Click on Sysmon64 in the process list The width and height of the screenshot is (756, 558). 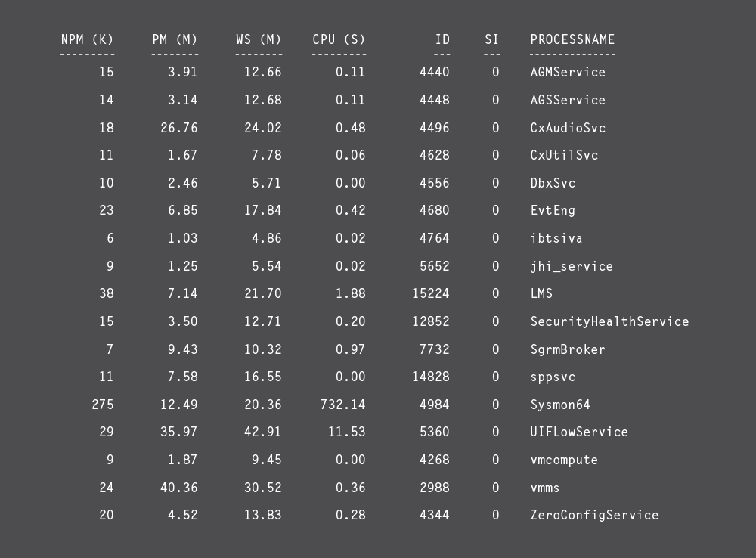[x=560, y=405]
